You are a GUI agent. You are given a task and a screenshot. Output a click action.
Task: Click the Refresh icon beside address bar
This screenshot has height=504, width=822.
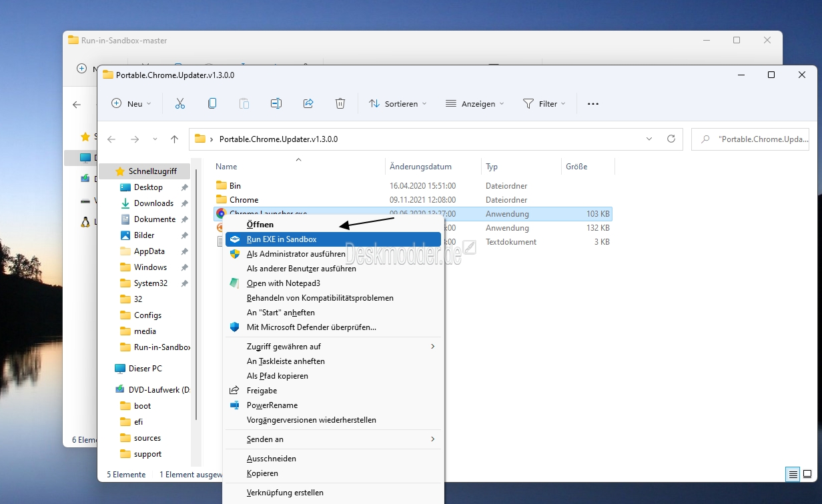point(671,139)
